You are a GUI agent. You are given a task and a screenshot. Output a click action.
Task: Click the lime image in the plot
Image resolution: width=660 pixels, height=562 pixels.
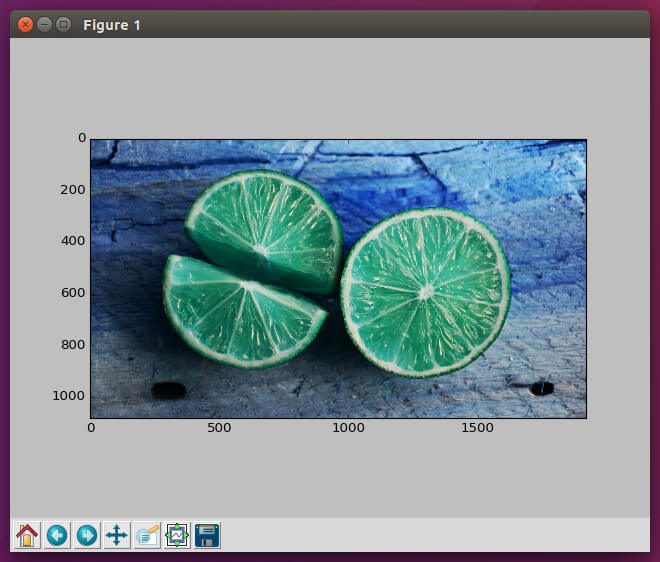(x=338, y=279)
